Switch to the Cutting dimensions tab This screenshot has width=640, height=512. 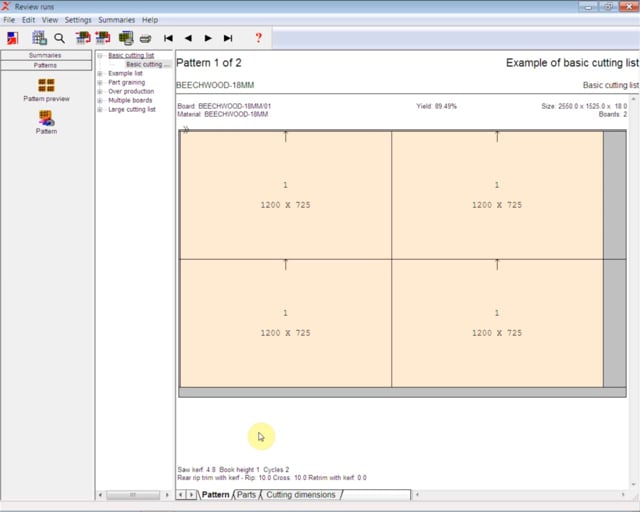pyautogui.click(x=301, y=495)
